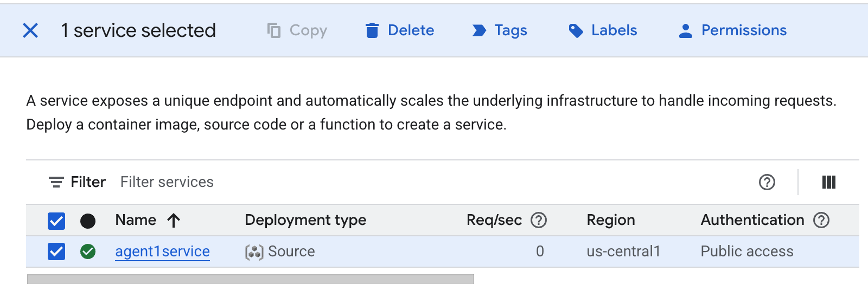Click the trash can icon
The image size is (868, 297).
click(372, 30)
